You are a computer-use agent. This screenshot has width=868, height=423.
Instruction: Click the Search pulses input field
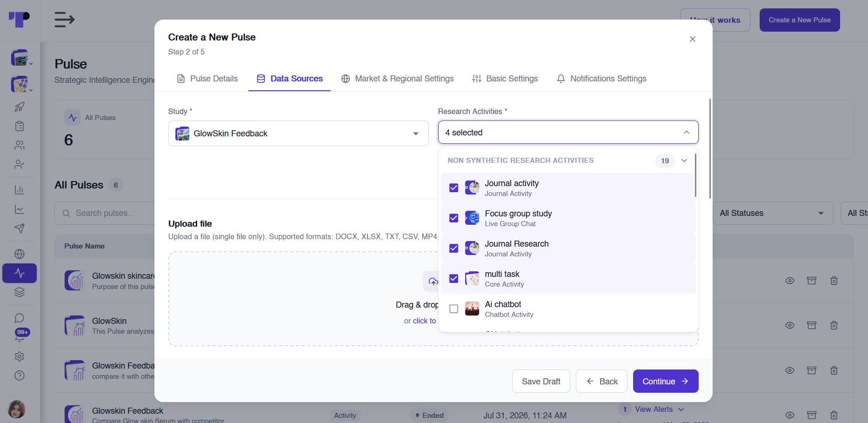(105, 213)
